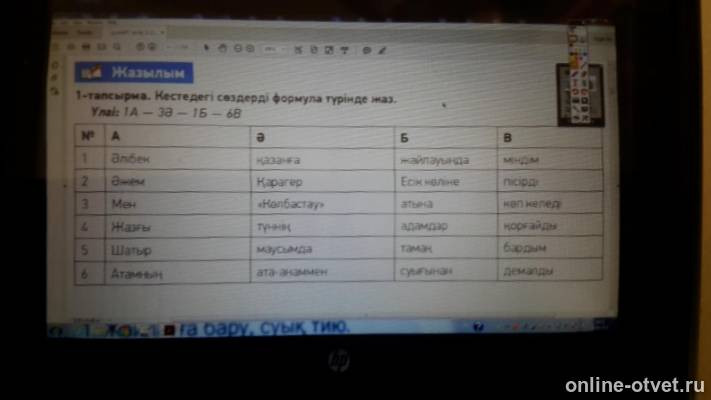Click the icon beside the Жазылым heading
This screenshot has width=711, height=400.
point(91,73)
